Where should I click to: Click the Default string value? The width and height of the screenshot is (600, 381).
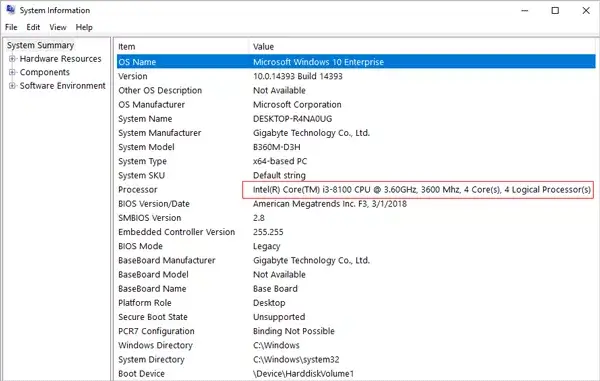(279, 175)
